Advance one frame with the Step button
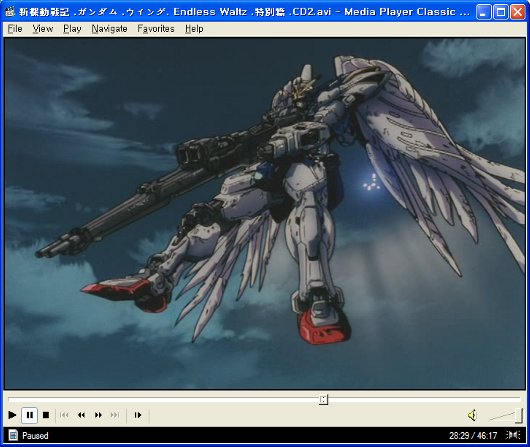Image resolution: width=530 pixels, height=447 pixels. point(138,415)
